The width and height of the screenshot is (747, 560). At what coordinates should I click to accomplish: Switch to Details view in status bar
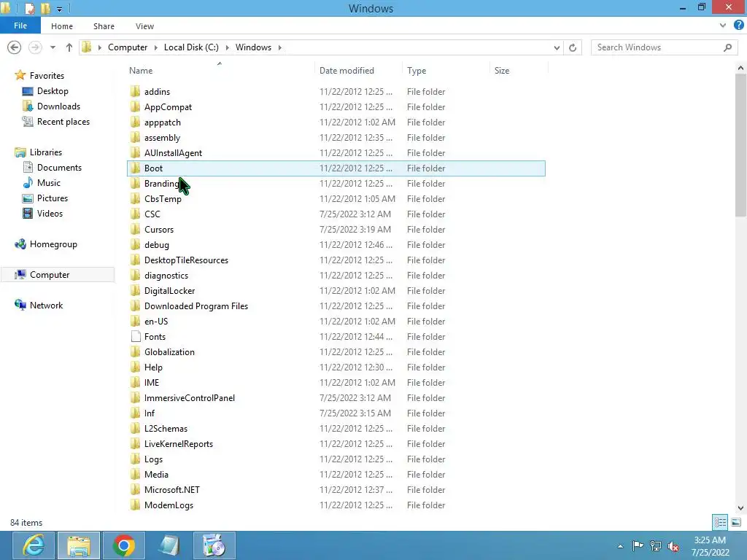point(720,522)
